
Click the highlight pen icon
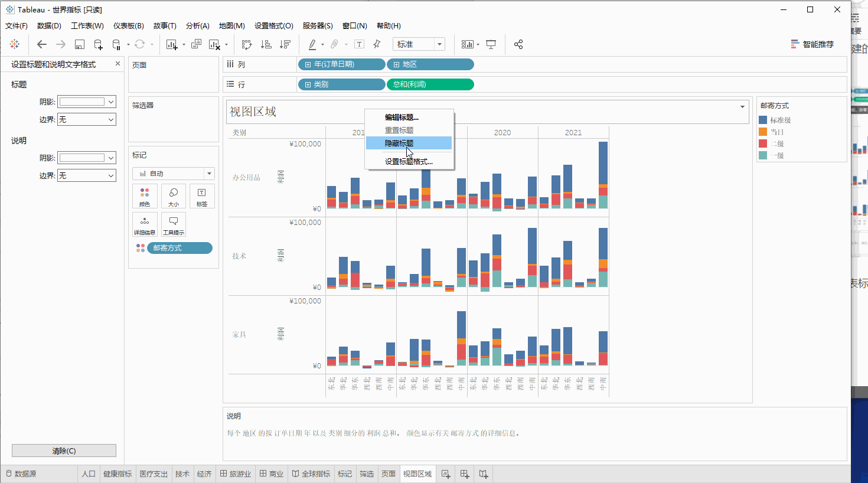pyautogui.click(x=312, y=44)
